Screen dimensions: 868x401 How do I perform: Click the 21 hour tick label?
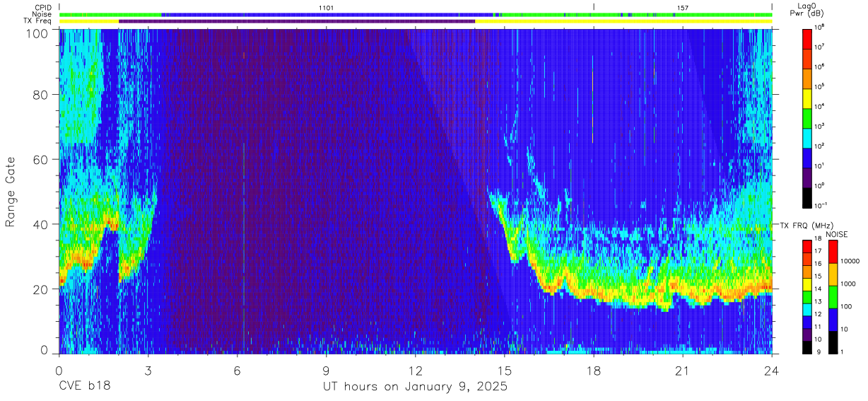point(683,370)
